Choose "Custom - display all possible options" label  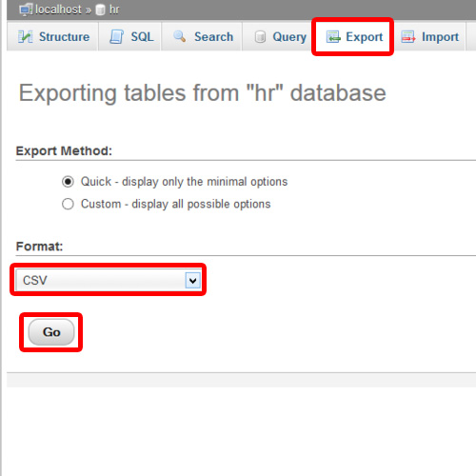(x=175, y=204)
